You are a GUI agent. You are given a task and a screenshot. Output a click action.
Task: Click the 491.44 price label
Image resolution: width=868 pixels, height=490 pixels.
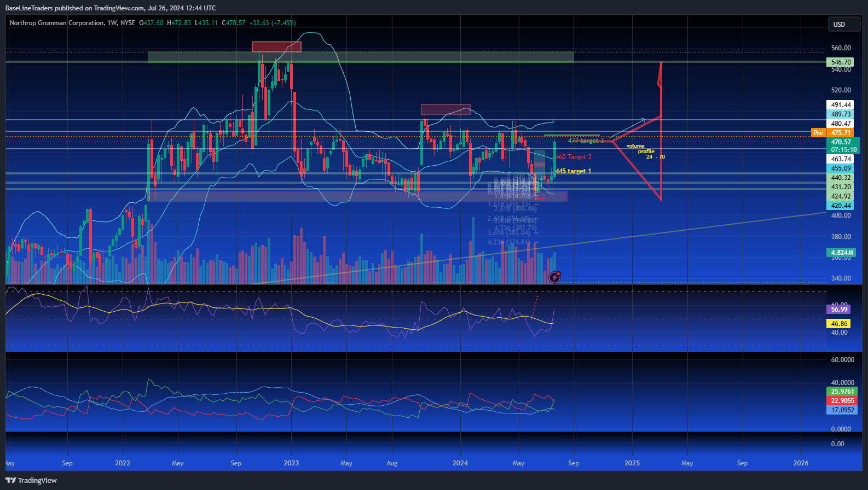841,105
